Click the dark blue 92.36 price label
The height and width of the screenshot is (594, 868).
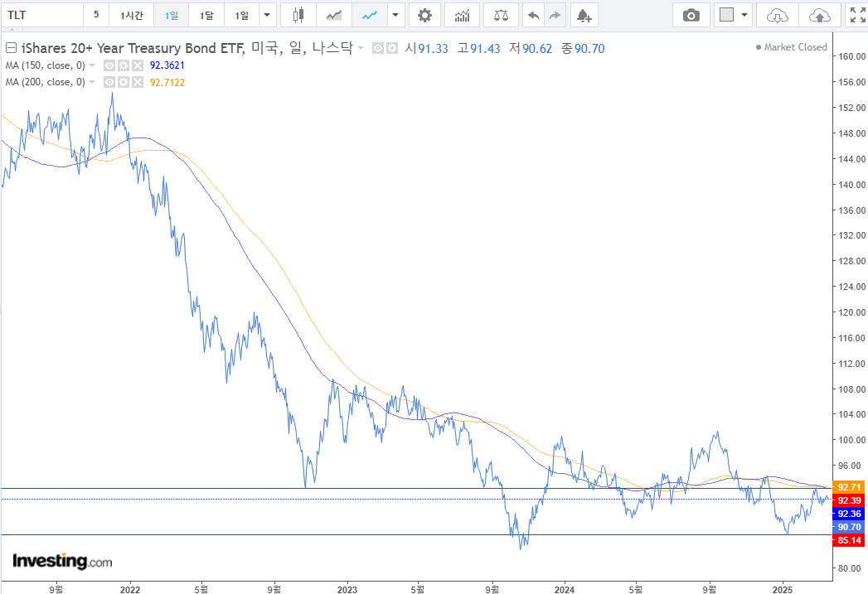[x=849, y=514]
